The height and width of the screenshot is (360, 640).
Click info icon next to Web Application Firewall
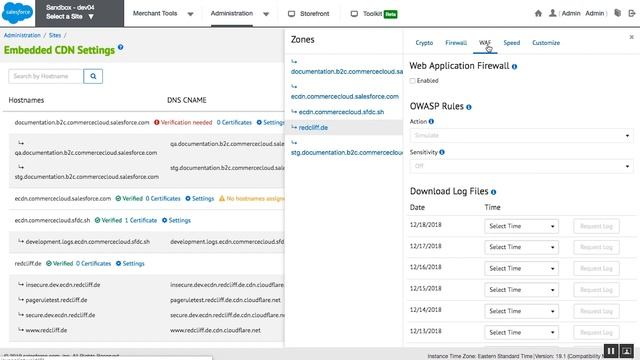point(514,67)
